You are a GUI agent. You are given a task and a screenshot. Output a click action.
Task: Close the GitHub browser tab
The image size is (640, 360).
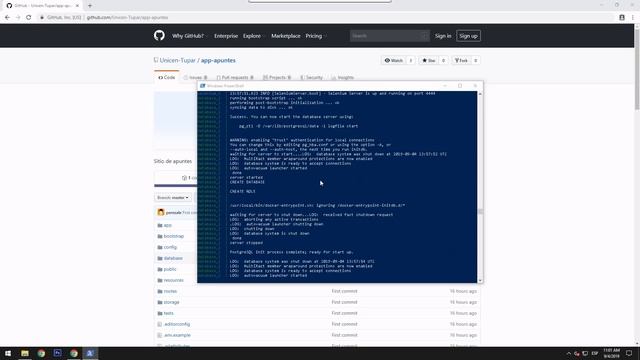point(77,6)
